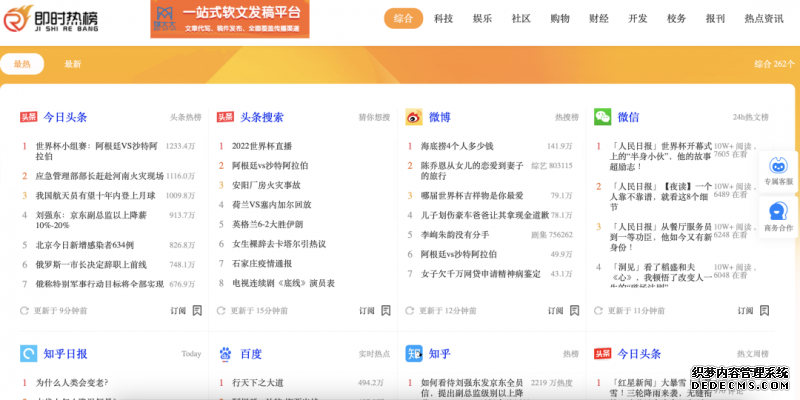
Task: Refresh the 微信 card updated 11分钟前
Action: [x=598, y=310]
